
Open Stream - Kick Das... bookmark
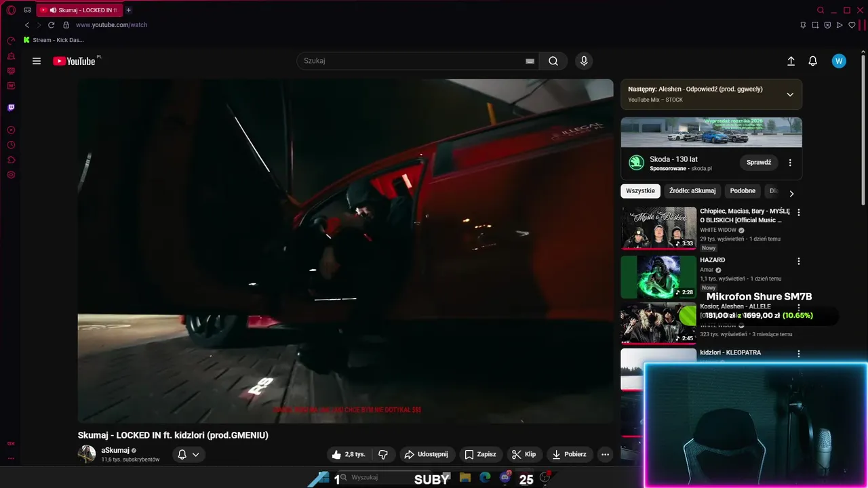click(x=54, y=40)
